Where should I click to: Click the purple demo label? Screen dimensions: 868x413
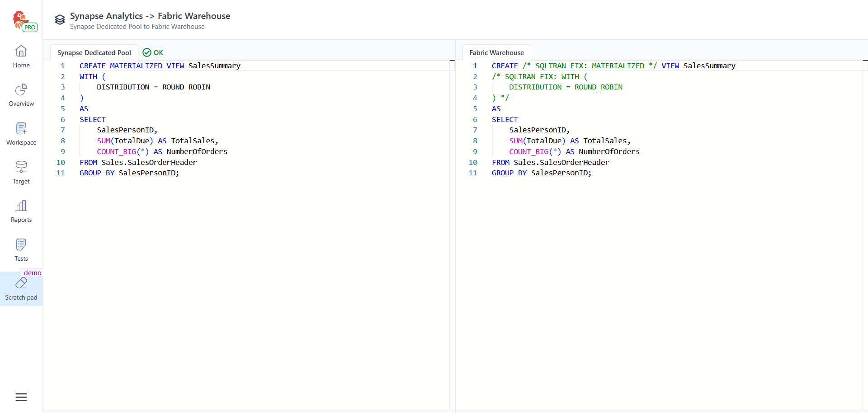tap(33, 273)
